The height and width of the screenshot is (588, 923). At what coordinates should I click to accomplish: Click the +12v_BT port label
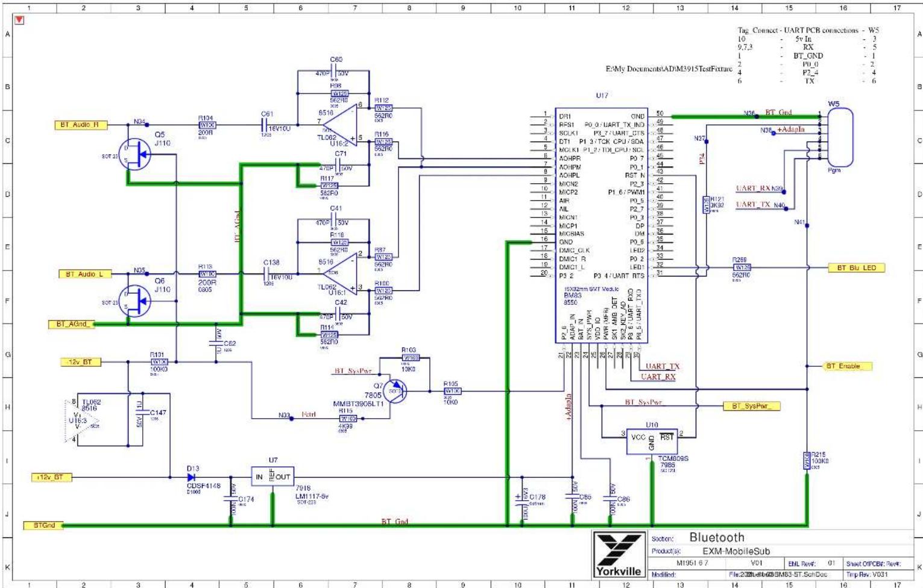(52, 477)
